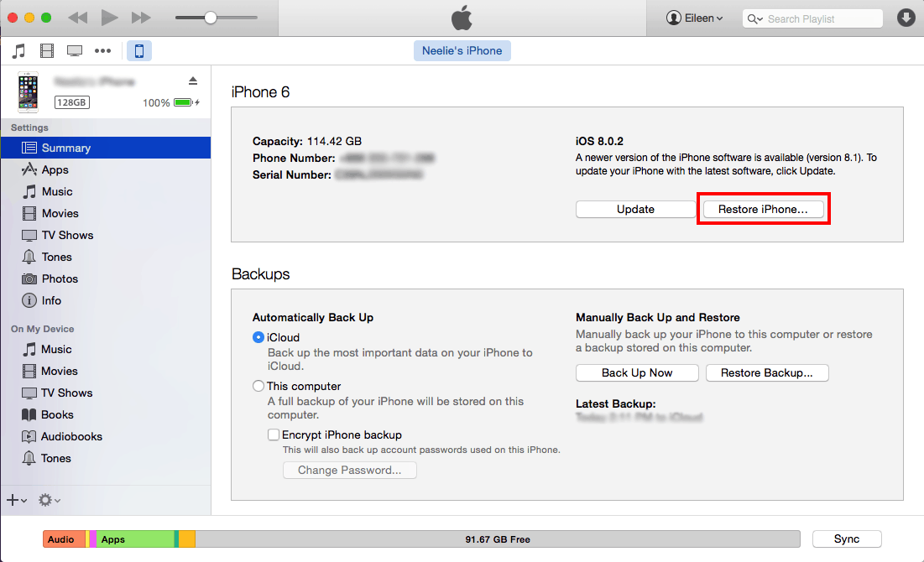Play the current track
This screenshot has height=562, width=924.
tap(109, 18)
